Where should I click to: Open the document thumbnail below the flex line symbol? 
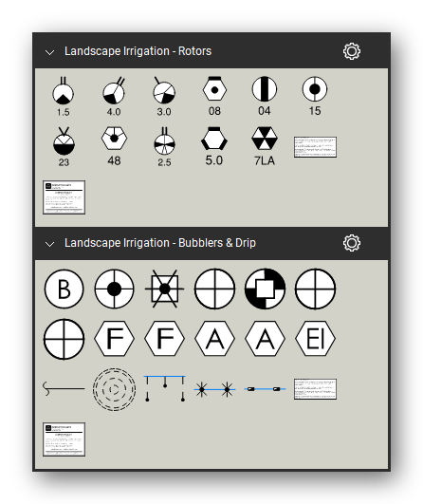pos(64,439)
